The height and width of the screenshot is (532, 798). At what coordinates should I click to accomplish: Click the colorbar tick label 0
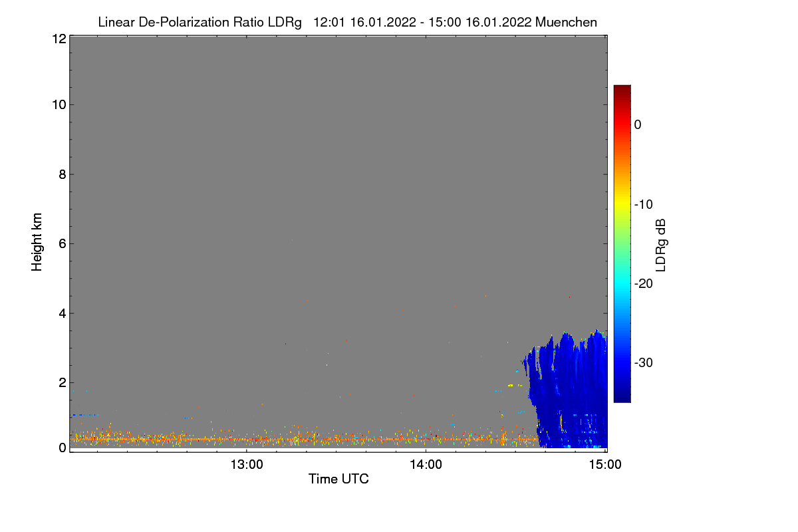638,124
